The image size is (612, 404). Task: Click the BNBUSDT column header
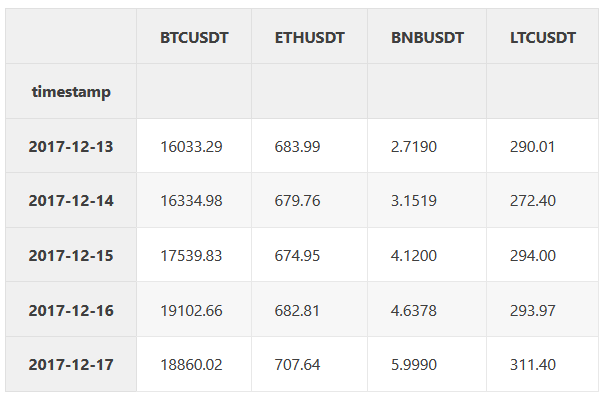tap(427, 38)
